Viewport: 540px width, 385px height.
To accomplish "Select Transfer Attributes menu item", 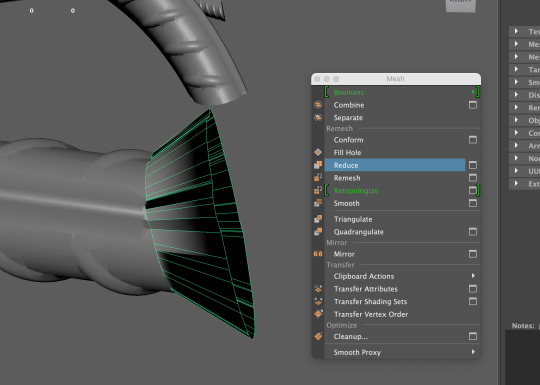I will coord(365,289).
